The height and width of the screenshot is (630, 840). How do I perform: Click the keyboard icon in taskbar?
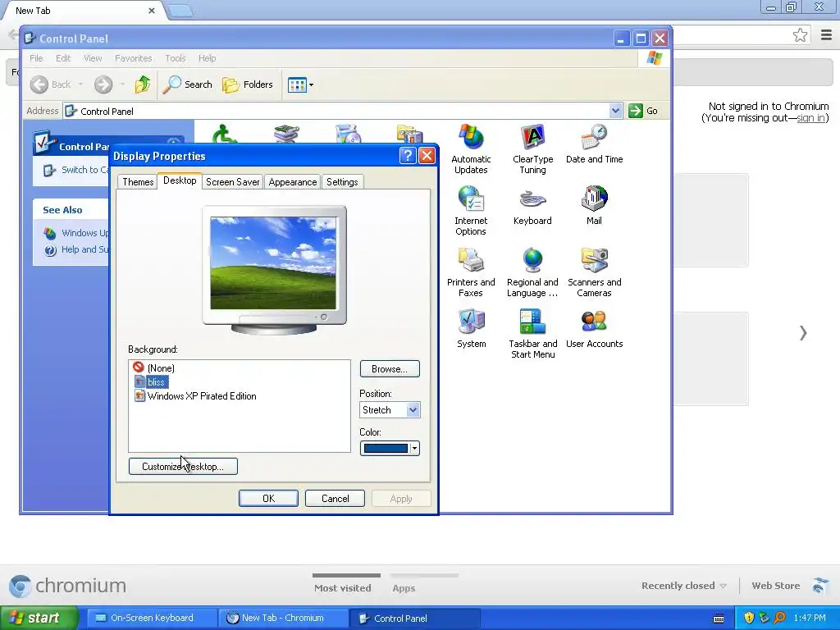click(719, 619)
